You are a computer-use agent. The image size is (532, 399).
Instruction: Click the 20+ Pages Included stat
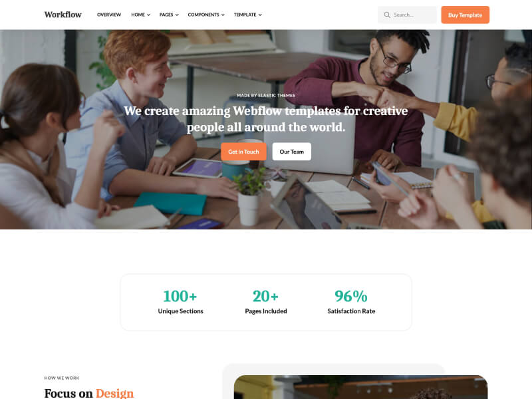(x=266, y=302)
